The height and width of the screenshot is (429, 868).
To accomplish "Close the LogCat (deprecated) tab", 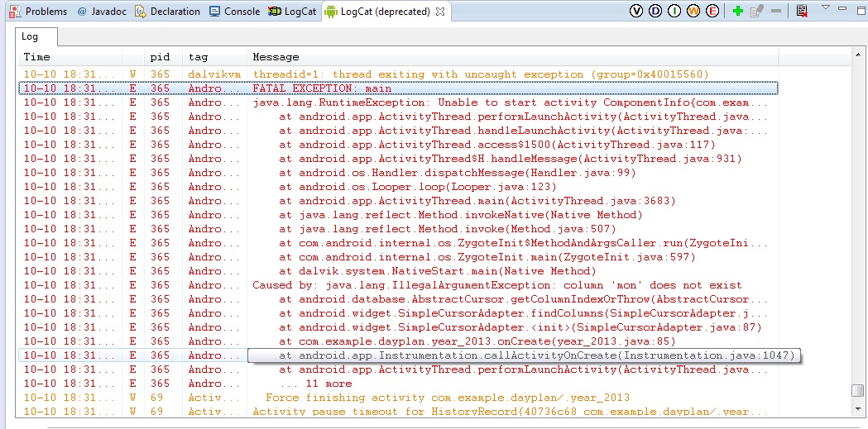I will pos(441,11).
